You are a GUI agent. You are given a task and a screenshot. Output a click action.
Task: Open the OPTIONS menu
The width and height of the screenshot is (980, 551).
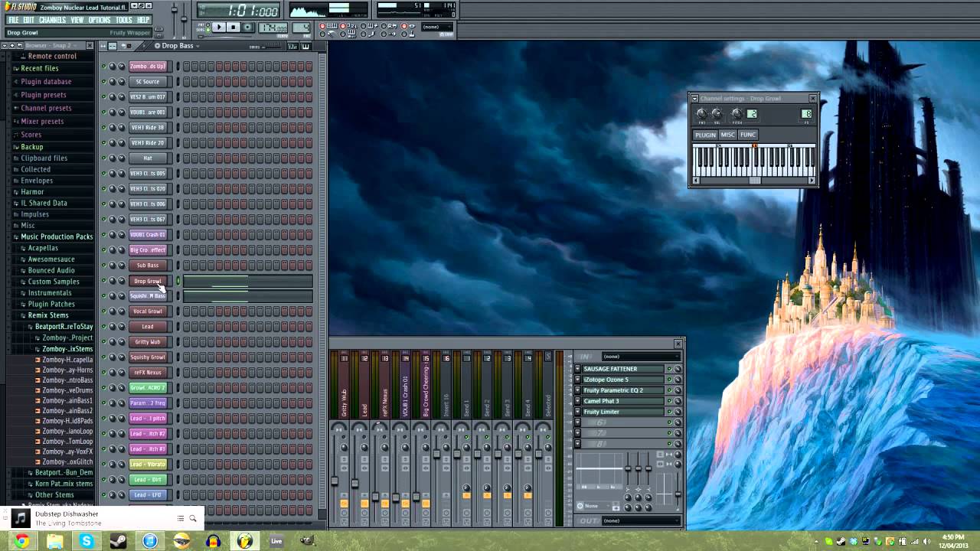[x=100, y=20]
